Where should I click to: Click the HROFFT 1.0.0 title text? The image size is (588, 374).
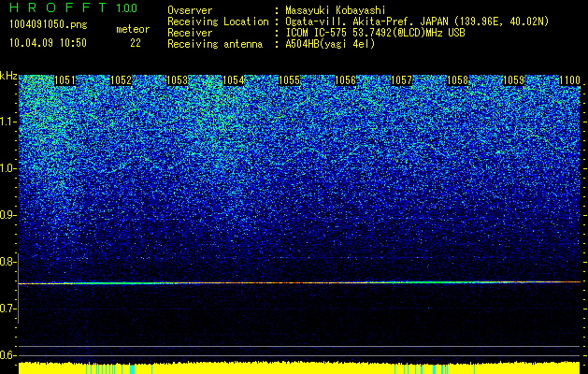click(74, 7)
